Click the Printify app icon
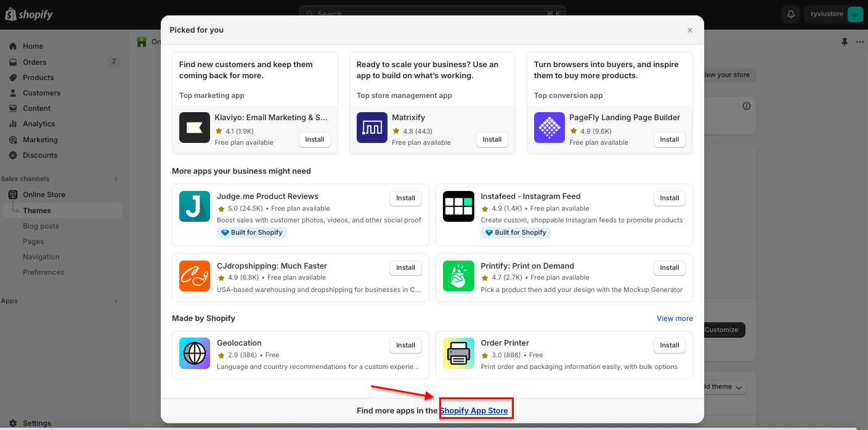 (459, 276)
